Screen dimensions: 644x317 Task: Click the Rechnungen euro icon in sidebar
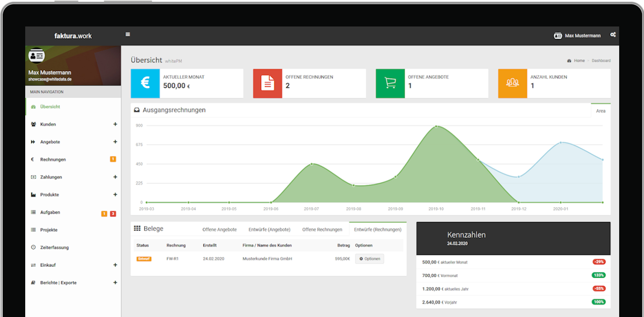click(x=33, y=159)
